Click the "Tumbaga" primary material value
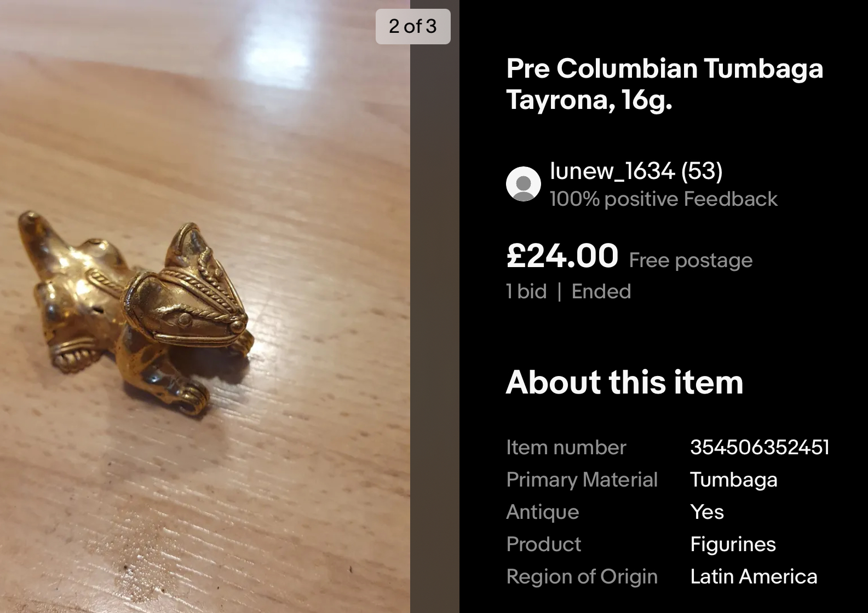Image resolution: width=868 pixels, height=613 pixels. pos(733,479)
